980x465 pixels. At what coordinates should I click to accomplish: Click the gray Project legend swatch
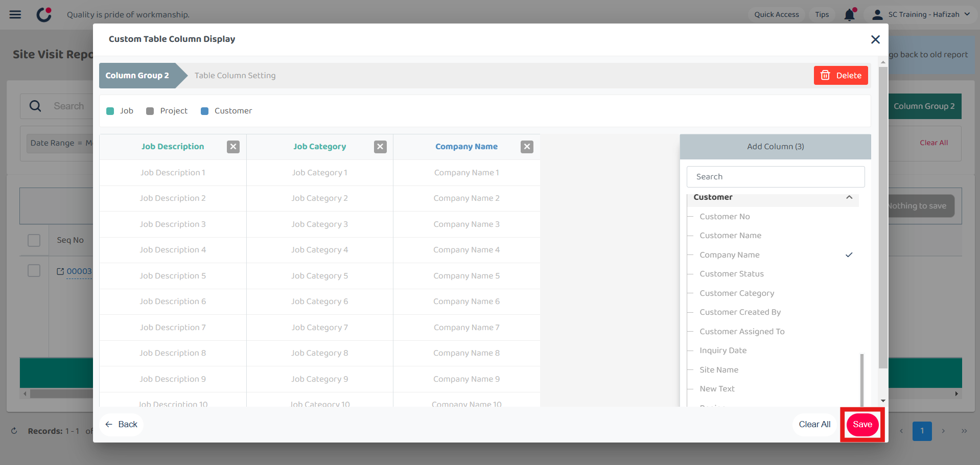pyautogui.click(x=150, y=111)
